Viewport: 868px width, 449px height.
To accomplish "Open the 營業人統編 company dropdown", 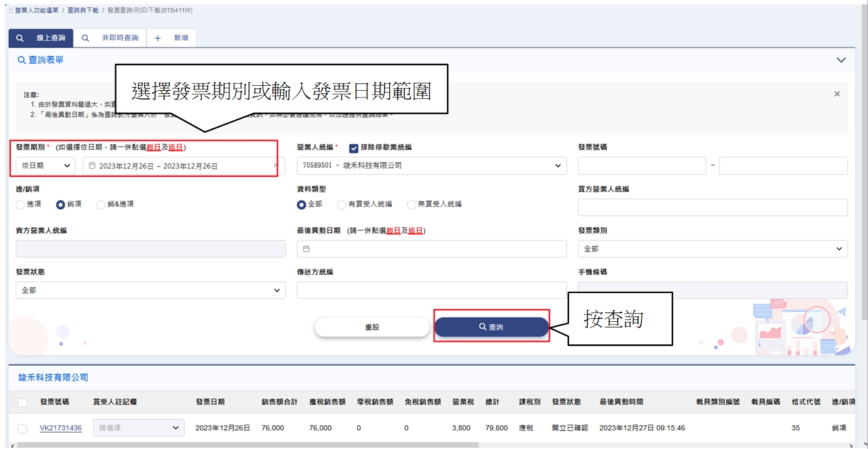I will tap(431, 166).
